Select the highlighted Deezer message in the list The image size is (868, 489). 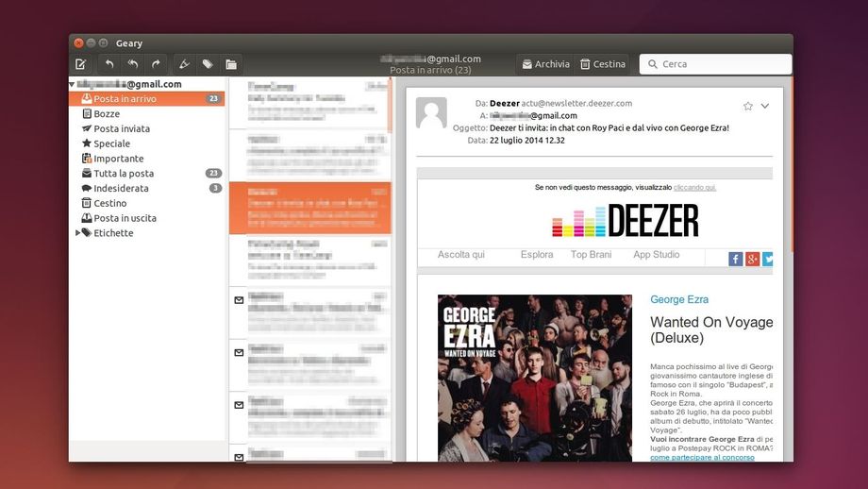tap(310, 208)
